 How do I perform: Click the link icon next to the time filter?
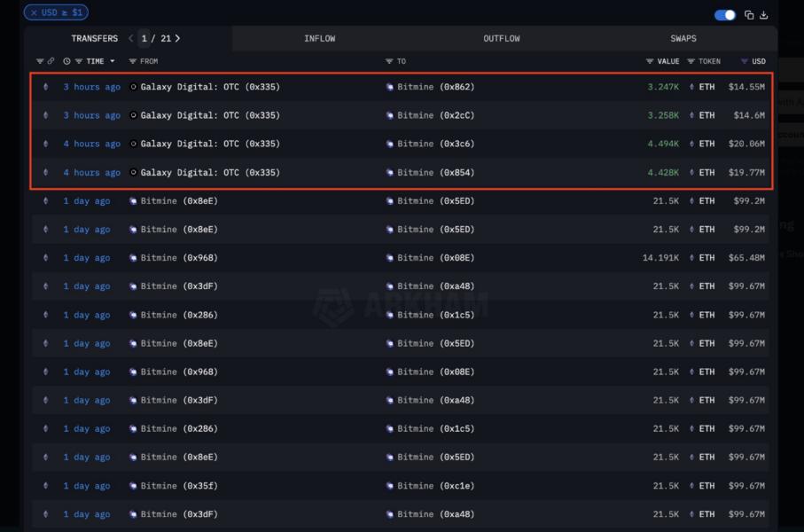(51, 61)
